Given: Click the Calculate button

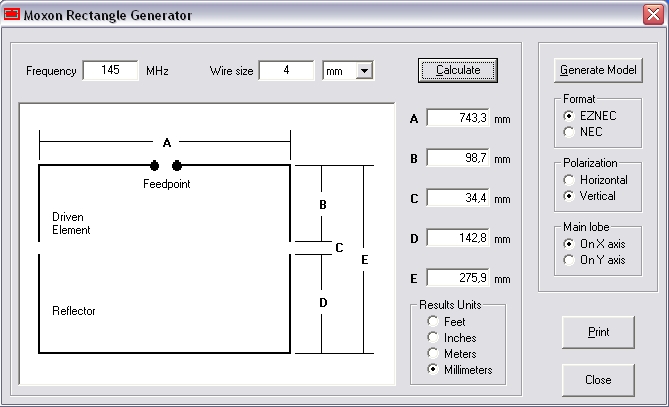Looking at the screenshot, I should (x=458, y=70).
